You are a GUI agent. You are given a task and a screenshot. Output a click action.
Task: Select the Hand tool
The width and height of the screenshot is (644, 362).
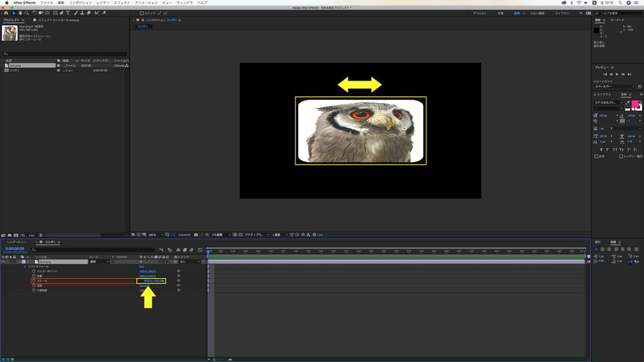coord(20,13)
